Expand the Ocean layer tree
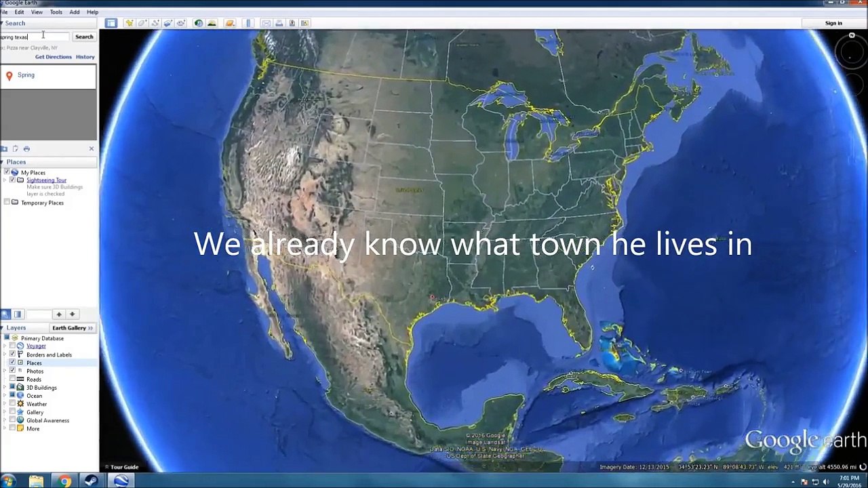 [5, 396]
